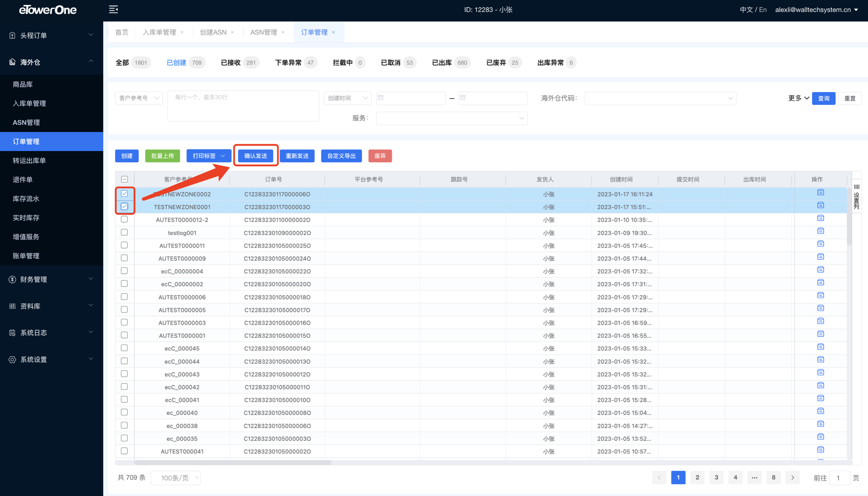Open the account email dropdown

(817, 10)
